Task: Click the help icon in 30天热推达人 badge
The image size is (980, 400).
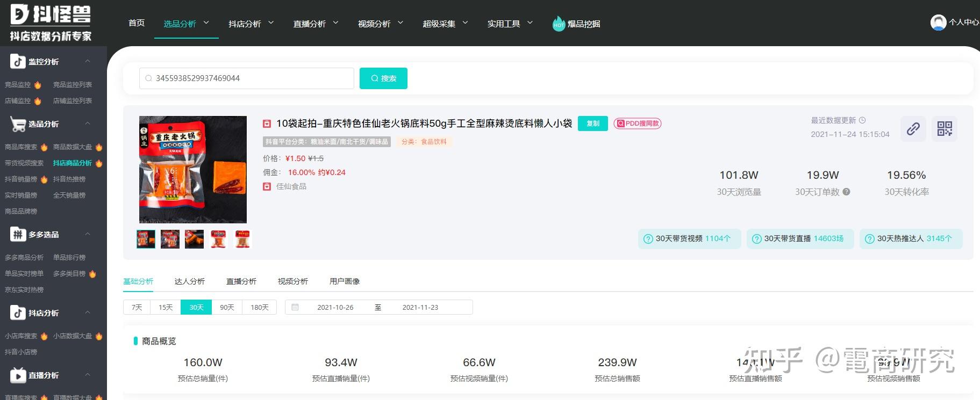Action: point(870,239)
